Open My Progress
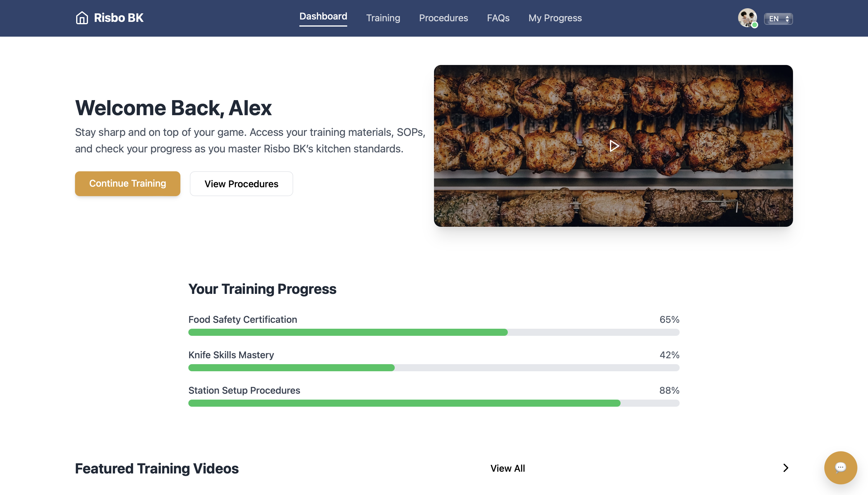 coord(555,18)
